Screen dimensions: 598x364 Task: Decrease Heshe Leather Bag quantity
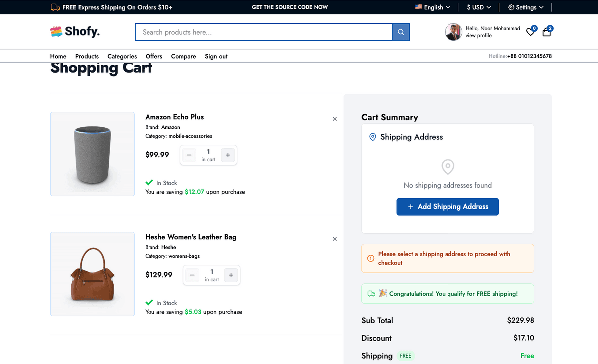(192, 275)
